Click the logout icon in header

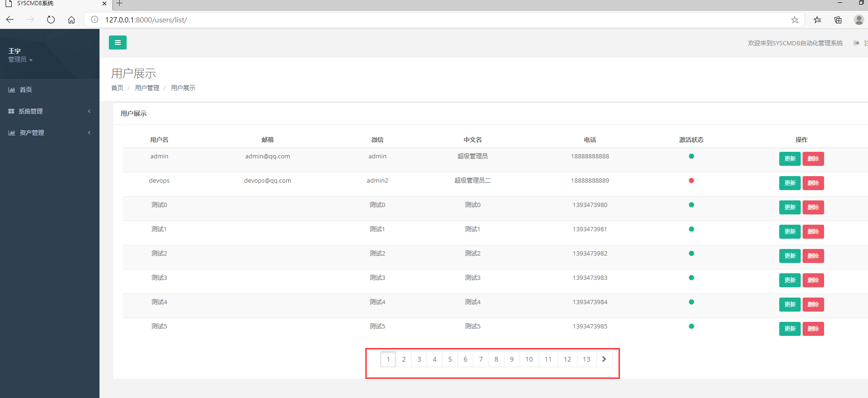point(856,43)
